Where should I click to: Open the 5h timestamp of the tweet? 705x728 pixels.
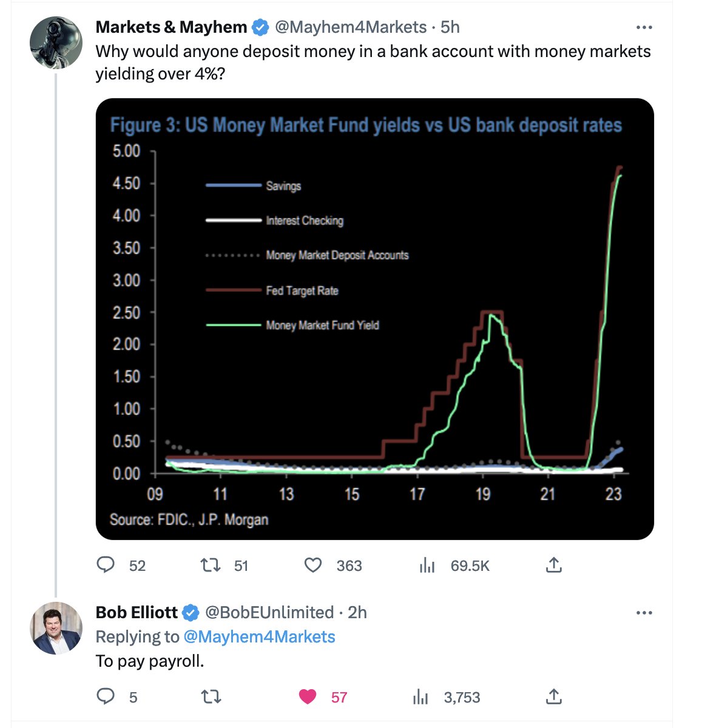coord(450,27)
